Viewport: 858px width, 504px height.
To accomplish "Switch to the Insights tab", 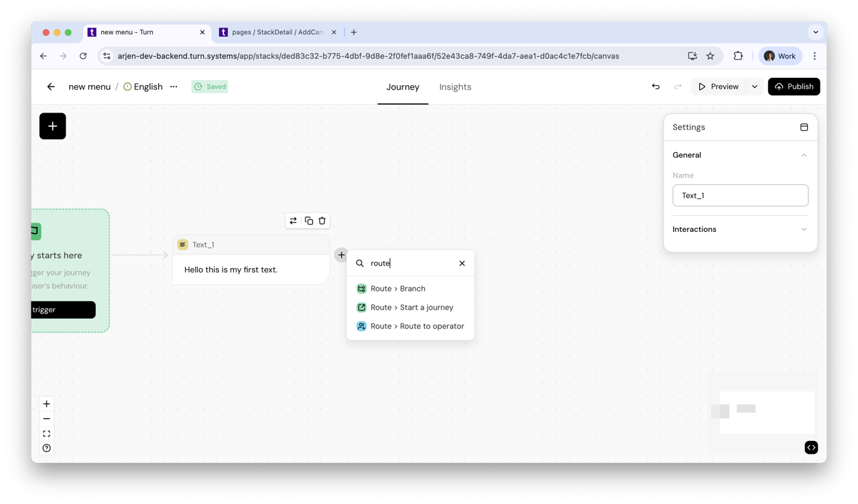I will click(x=455, y=87).
